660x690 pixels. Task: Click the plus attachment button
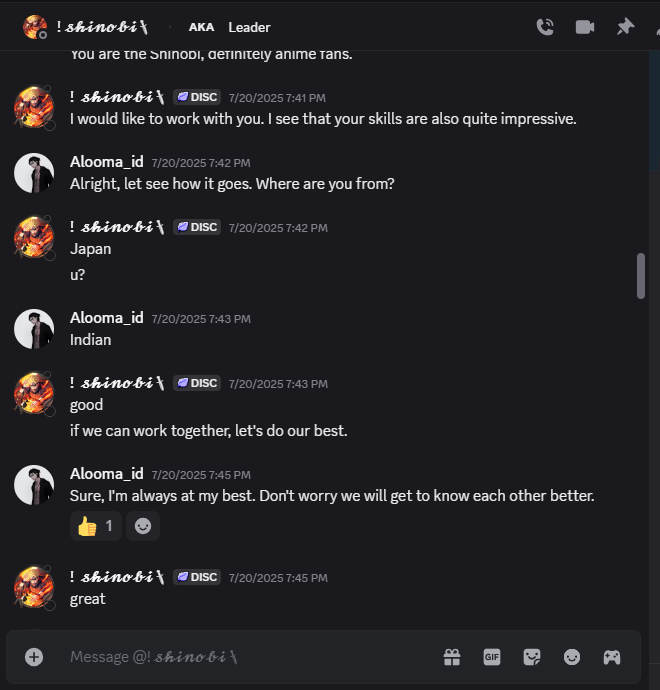[34, 657]
